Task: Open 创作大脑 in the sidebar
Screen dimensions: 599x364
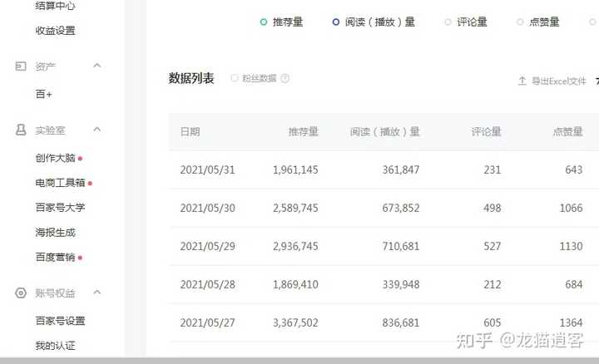Action: (x=55, y=158)
